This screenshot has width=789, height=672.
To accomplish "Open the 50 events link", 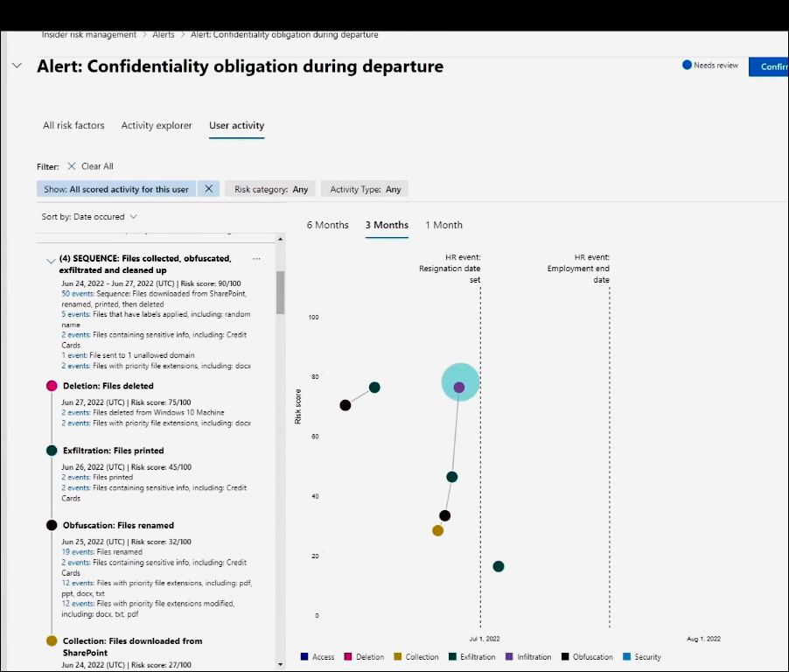I will [x=78, y=293].
